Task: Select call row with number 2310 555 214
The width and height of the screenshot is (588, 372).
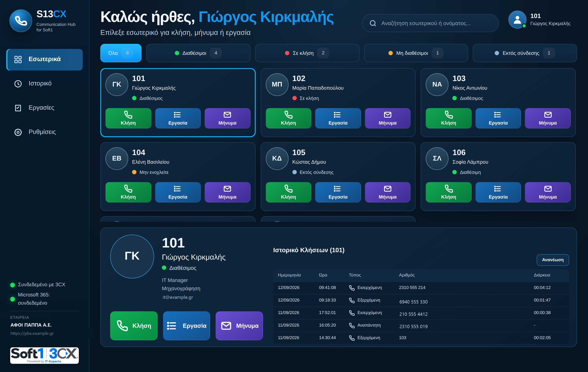Action: [x=421, y=288]
